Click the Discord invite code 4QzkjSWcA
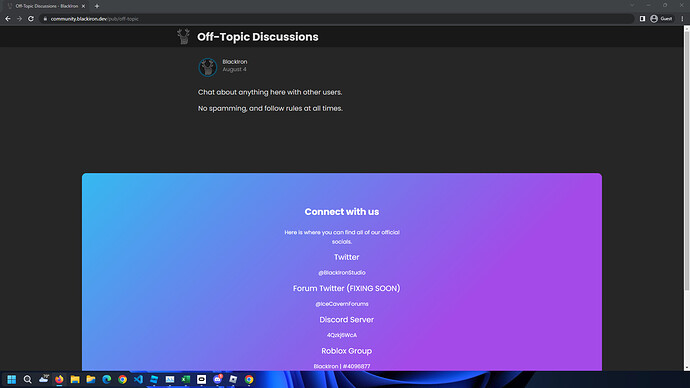This screenshot has height=388, width=690. pyautogui.click(x=342, y=335)
